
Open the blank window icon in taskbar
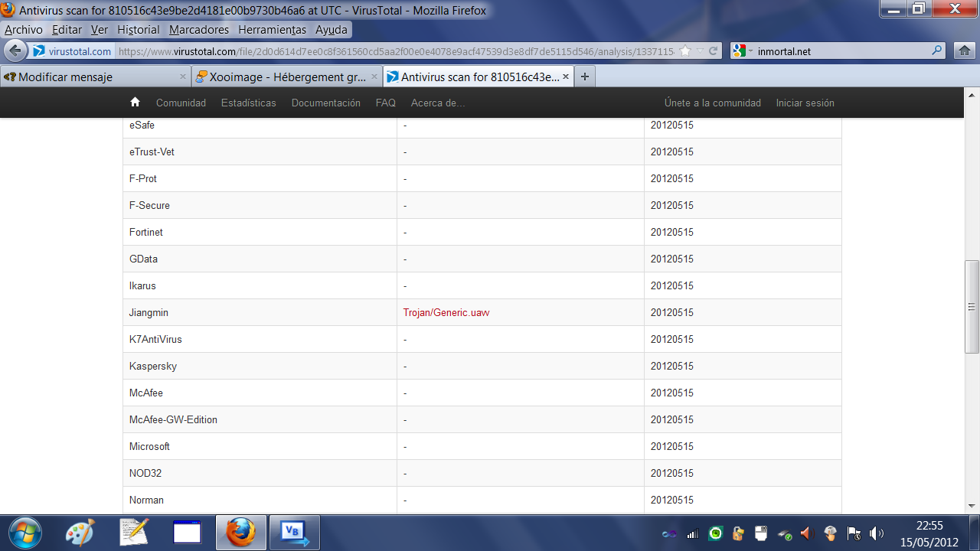(187, 533)
